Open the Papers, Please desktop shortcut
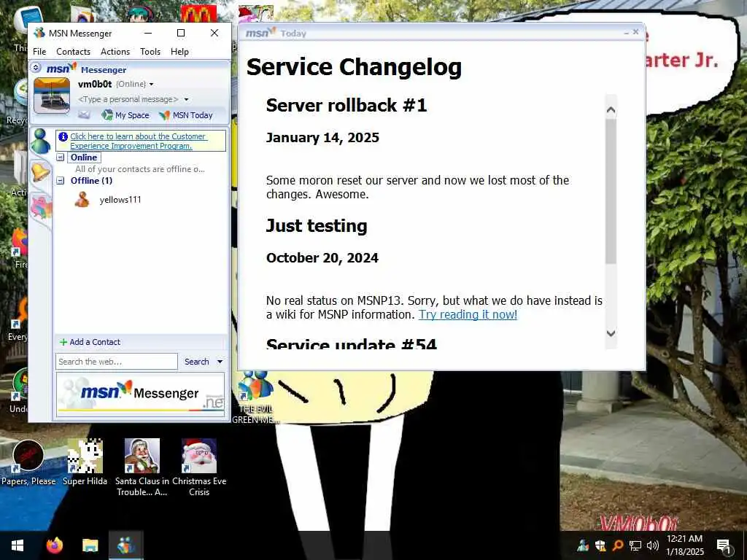This screenshot has height=560, width=747. click(28, 463)
